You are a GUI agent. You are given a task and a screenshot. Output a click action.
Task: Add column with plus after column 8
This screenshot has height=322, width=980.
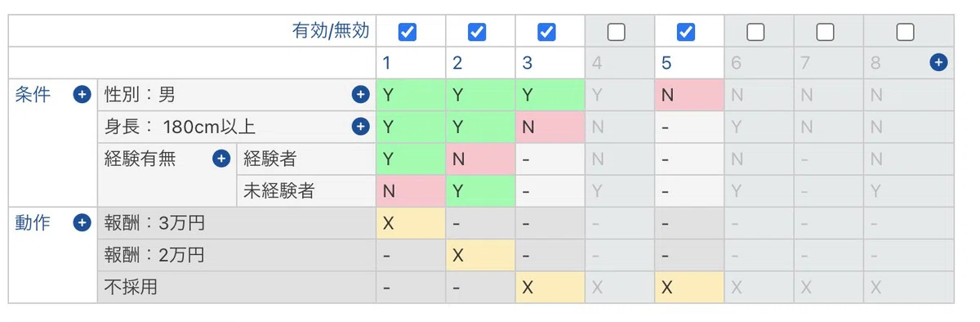(x=939, y=62)
